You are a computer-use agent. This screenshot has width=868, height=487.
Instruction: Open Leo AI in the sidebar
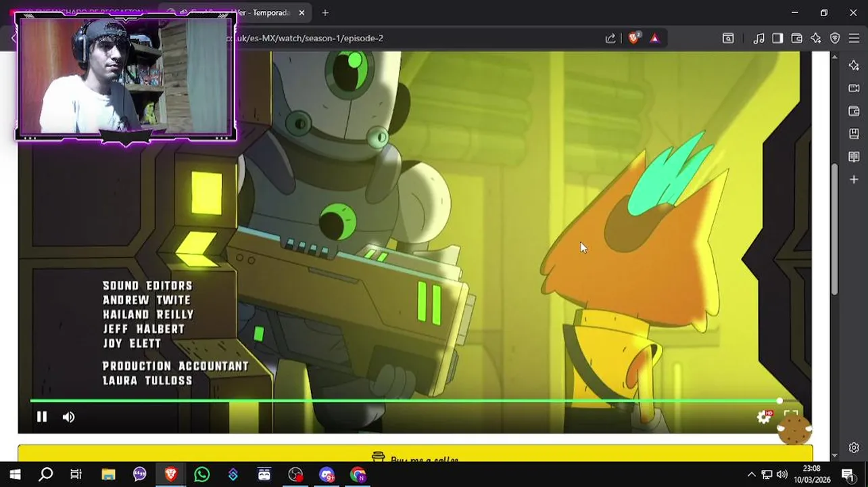pyautogui.click(x=854, y=66)
